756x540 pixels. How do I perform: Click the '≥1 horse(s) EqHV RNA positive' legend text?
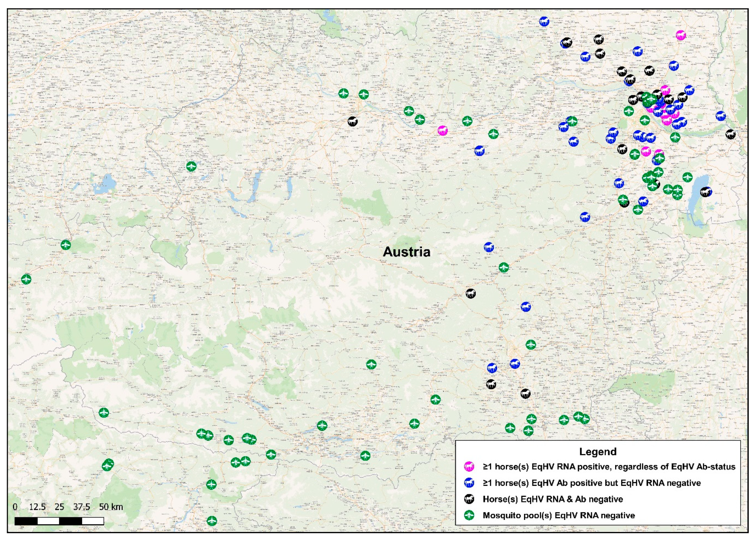pyautogui.click(x=609, y=466)
